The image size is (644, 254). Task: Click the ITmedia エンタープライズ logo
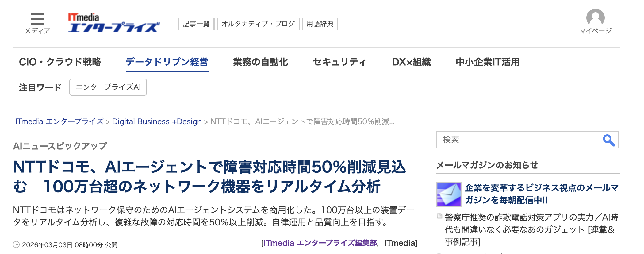tap(113, 23)
